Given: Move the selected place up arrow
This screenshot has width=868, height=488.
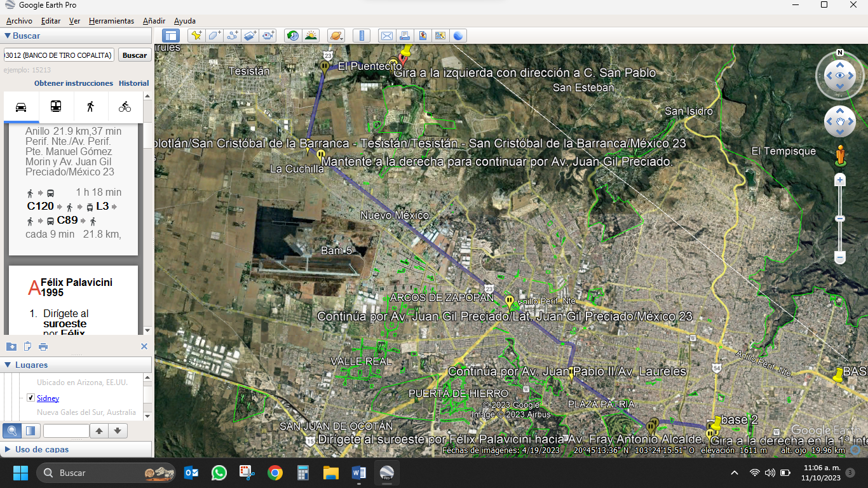Looking at the screenshot, I should coord(99,431).
